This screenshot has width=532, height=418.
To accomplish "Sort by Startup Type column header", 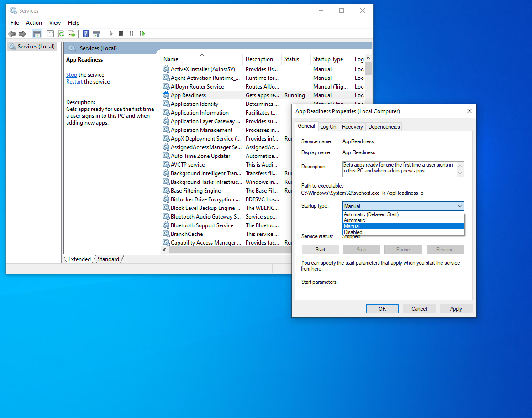I will coord(331,59).
